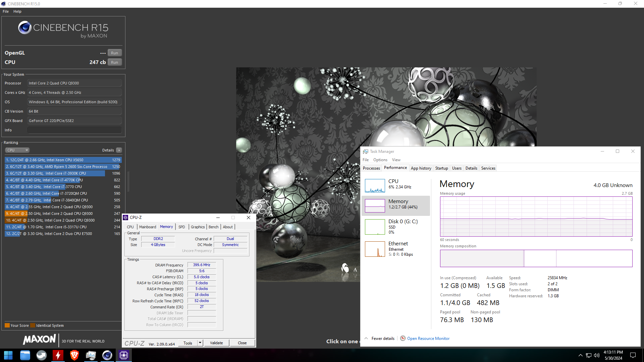Image resolution: width=644 pixels, height=362 pixels.
Task: Switch to the Bench tab in CPU-Z
Action: pyautogui.click(x=213, y=227)
